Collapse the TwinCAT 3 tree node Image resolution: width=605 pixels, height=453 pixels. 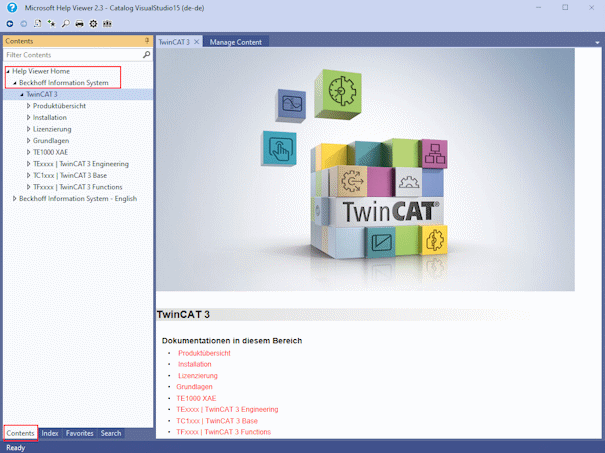click(22, 94)
